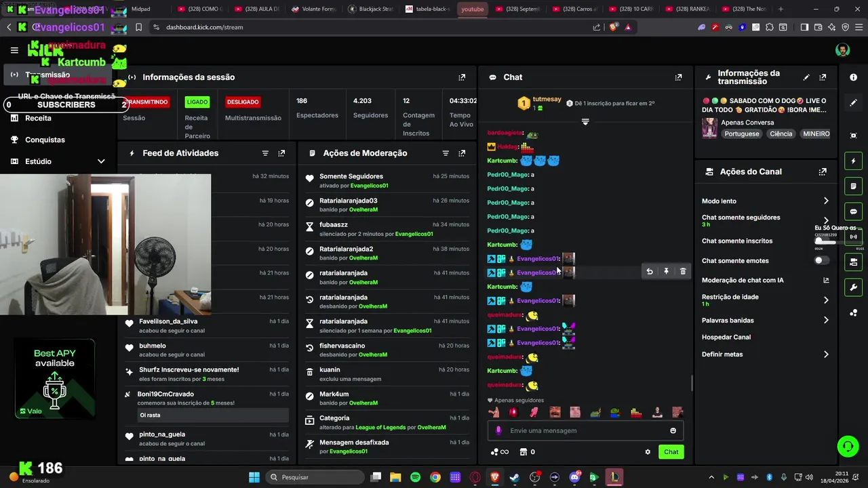Click the lightning bolt right toolbar icon
Image resolution: width=868 pixels, height=488 pixels.
pyautogui.click(x=853, y=161)
